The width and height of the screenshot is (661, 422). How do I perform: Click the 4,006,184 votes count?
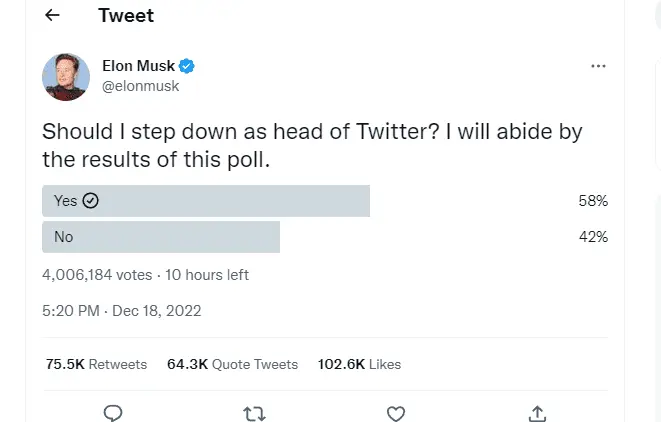[x=97, y=275]
